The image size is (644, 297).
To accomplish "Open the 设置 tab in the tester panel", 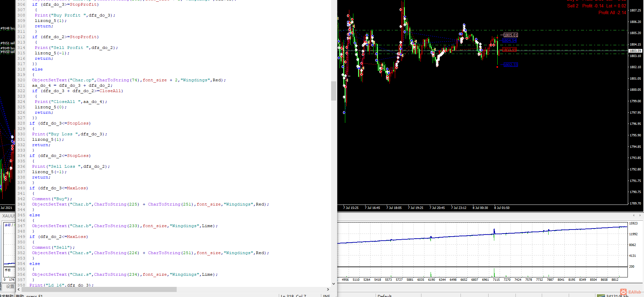I will pos(10,286).
